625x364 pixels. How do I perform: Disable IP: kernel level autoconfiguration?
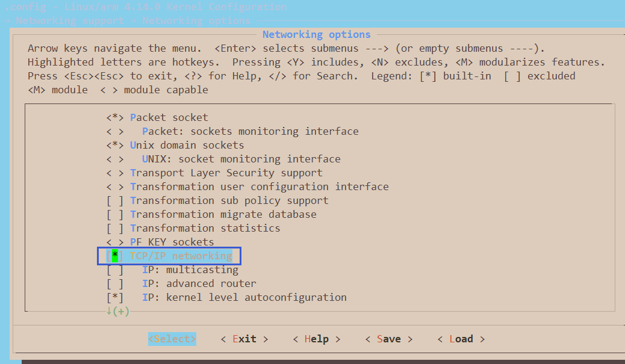pos(115,297)
